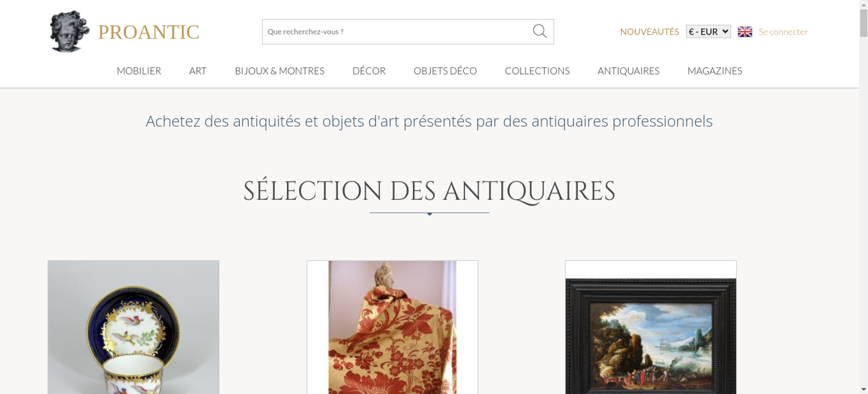Click the PROANTIC wordmark link
Viewport: 868px width, 394px height.
click(148, 32)
